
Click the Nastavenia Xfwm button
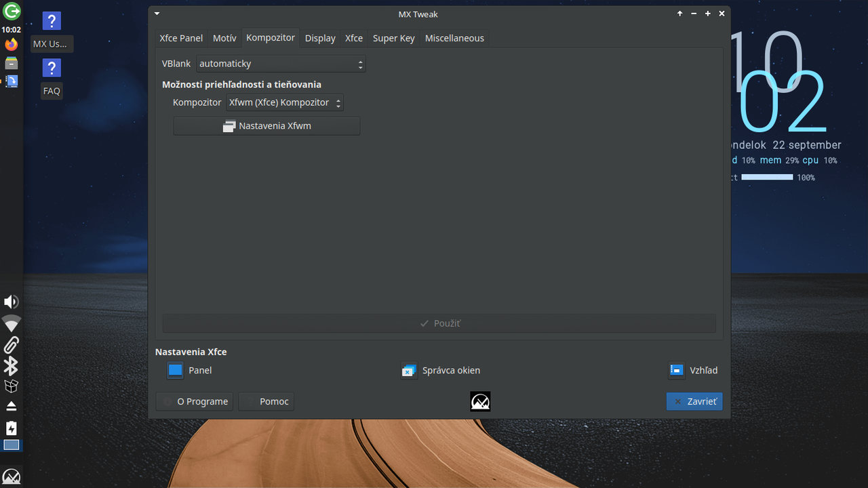tap(267, 126)
